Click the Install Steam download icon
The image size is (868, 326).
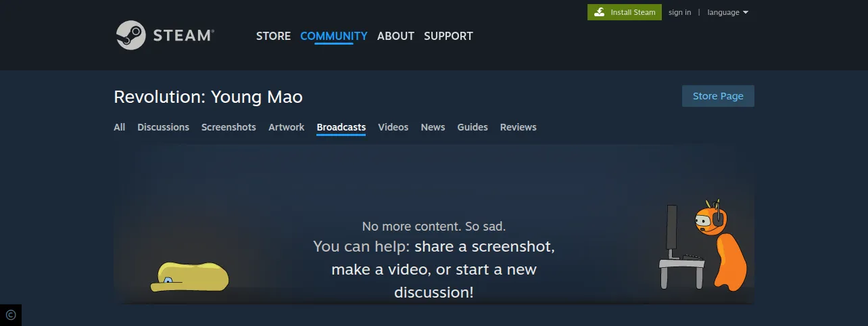(599, 12)
